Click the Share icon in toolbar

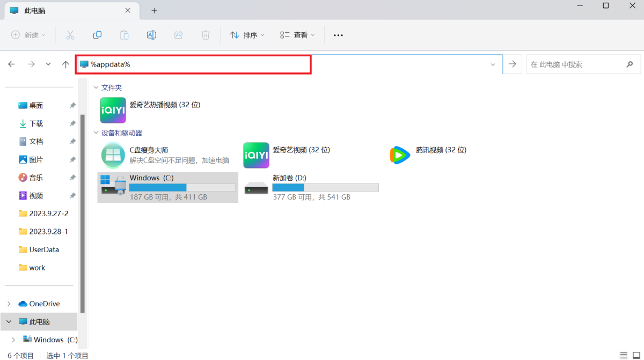point(179,35)
